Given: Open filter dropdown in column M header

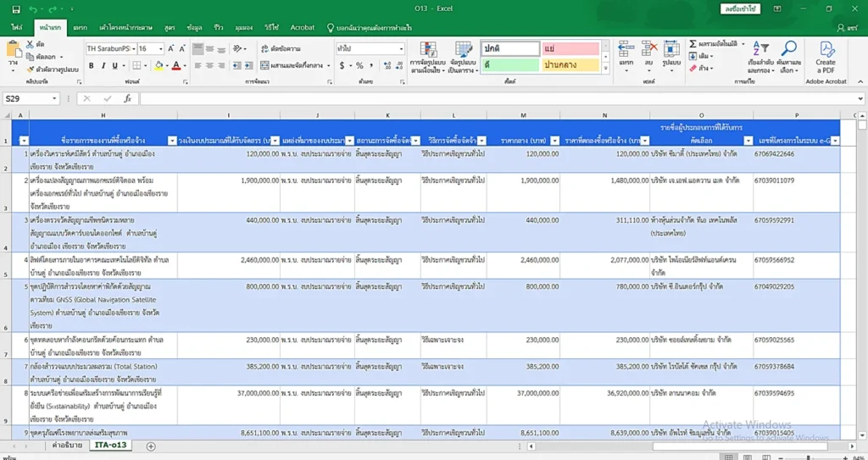Looking at the screenshot, I should (554, 141).
